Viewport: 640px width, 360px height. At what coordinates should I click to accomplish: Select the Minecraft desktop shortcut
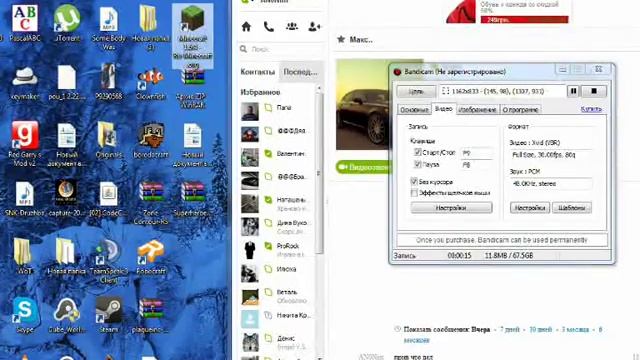(x=193, y=37)
